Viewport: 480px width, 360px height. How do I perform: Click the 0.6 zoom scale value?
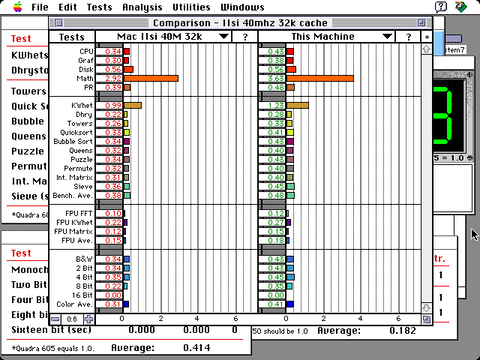[x=72, y=319]
